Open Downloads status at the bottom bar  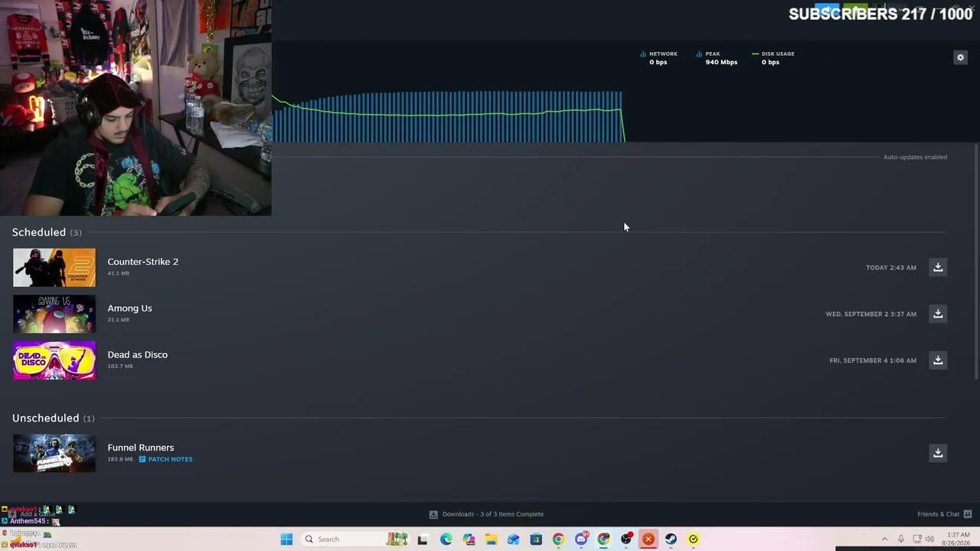point(486,514)
